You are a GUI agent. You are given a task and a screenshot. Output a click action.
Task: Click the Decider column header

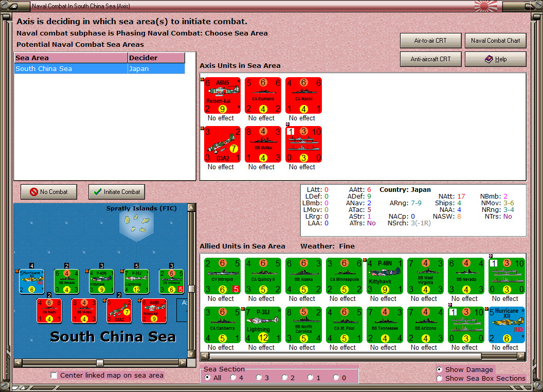pyautogui.click(x=156, y=58)
